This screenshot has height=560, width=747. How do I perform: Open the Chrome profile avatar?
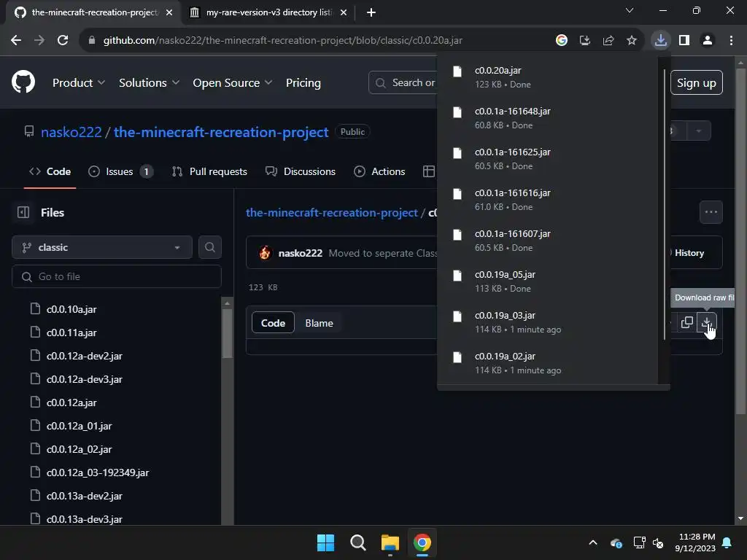[708, 41]
